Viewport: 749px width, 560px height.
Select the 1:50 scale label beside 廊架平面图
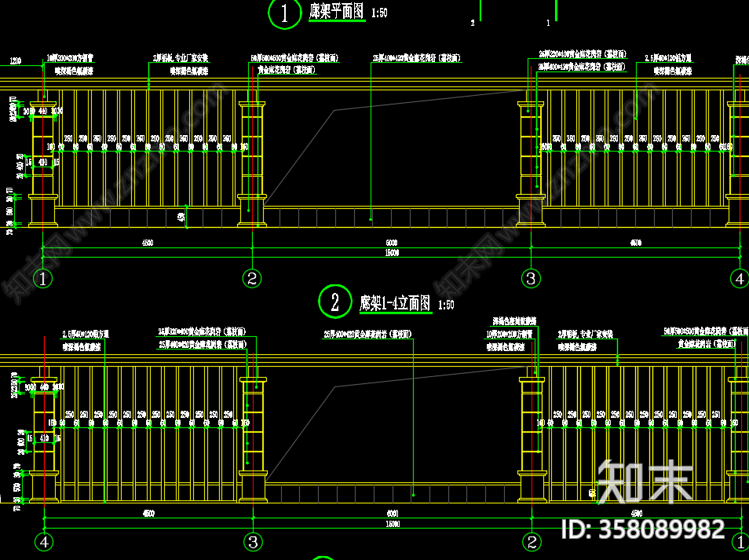click(x=379, y=13)
